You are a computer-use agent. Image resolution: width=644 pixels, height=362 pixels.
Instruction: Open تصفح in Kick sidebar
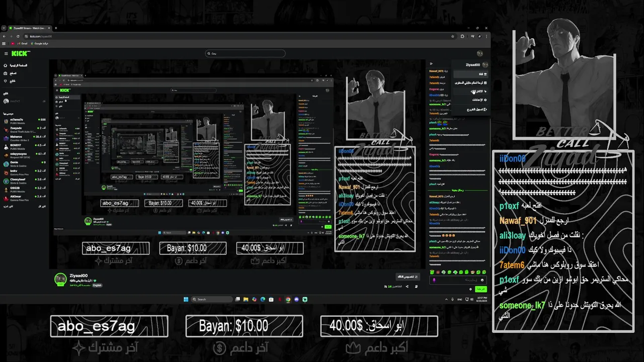pyautogui.click(x=10, y=73)
